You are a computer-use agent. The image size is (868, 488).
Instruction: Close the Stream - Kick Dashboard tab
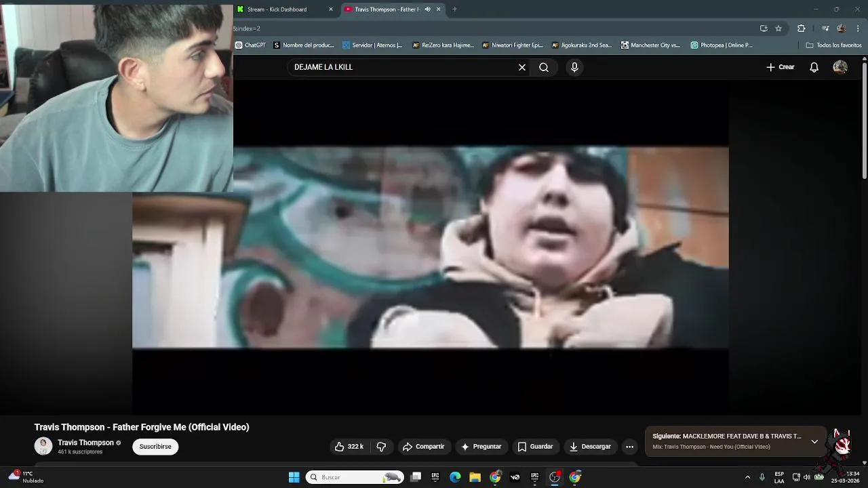(331, 9)
